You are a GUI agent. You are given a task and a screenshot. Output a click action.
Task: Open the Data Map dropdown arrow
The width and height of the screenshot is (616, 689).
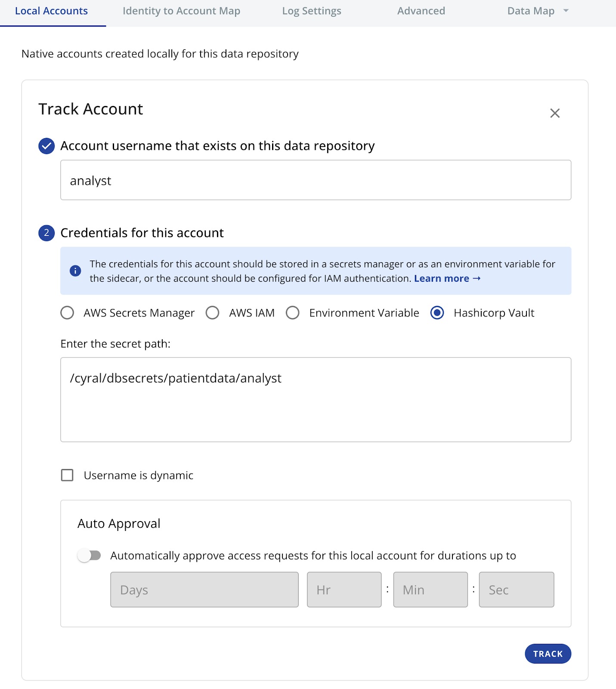click(566, 11)
